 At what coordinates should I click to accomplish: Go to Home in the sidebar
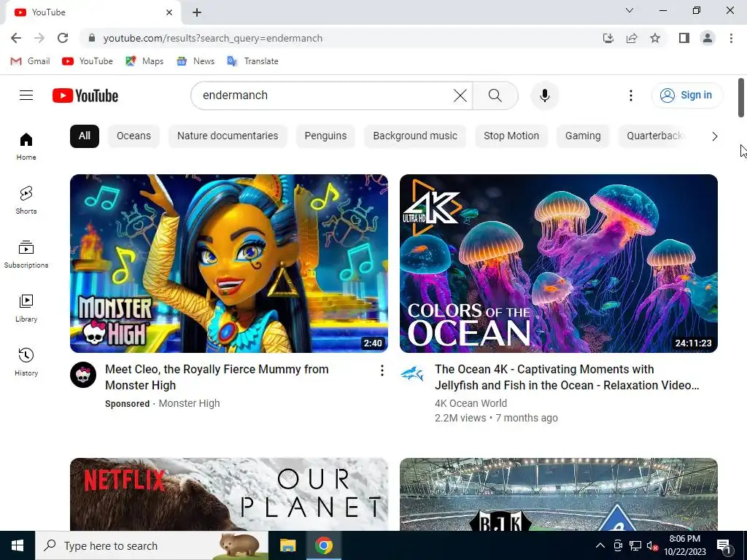pyautogui.click(x=26, y=146)
